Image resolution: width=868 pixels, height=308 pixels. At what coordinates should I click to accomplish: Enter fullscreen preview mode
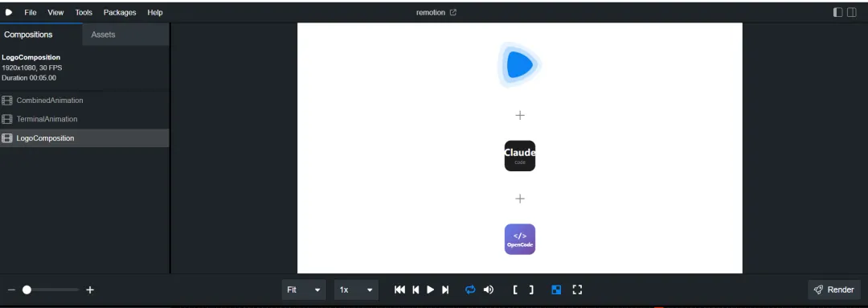click(x=577, y=290)
